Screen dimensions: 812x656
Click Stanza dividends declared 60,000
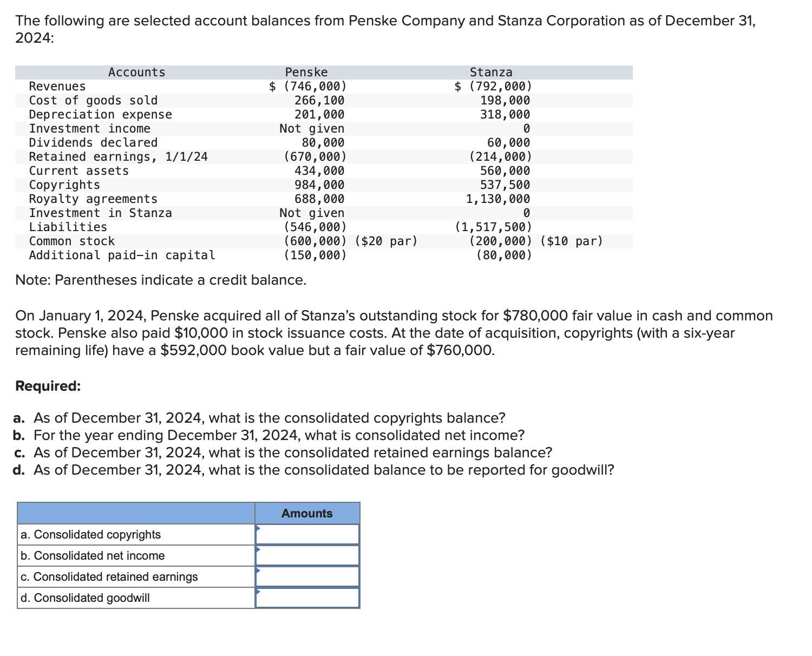(509, 142)
